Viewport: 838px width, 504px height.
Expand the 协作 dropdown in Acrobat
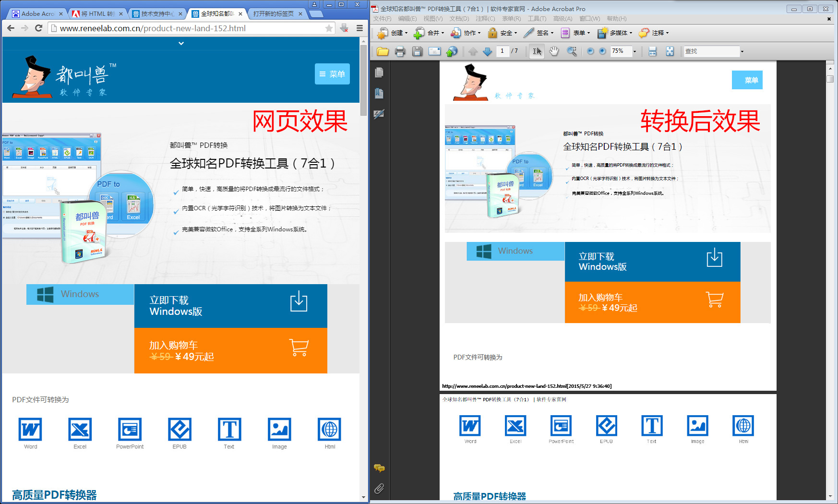[479, 33]
